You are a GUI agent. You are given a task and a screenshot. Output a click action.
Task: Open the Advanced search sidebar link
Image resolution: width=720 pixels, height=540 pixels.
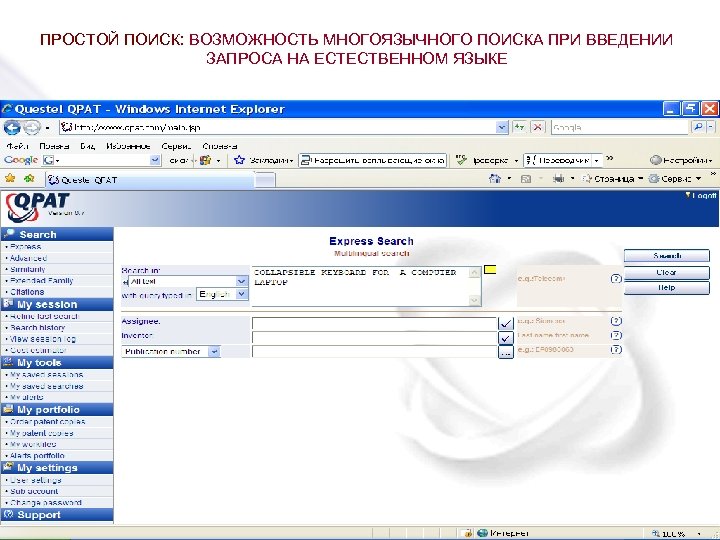tap(28, 258)
